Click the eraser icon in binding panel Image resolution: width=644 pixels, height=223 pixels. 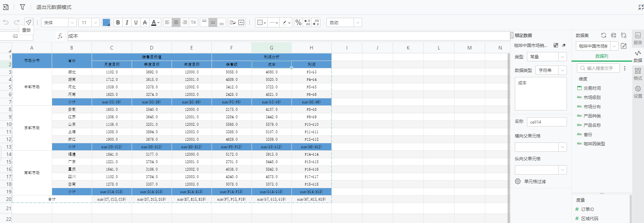pos(564,45)
